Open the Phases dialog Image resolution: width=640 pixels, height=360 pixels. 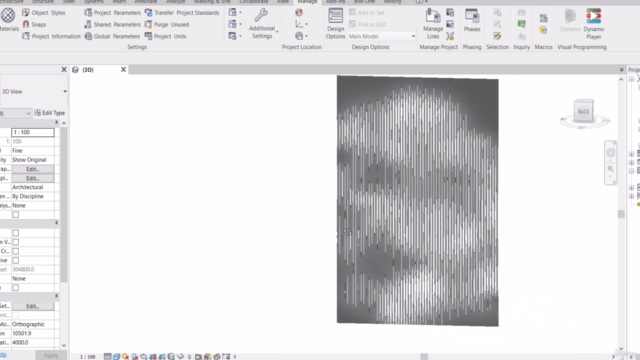pos(472,21)
